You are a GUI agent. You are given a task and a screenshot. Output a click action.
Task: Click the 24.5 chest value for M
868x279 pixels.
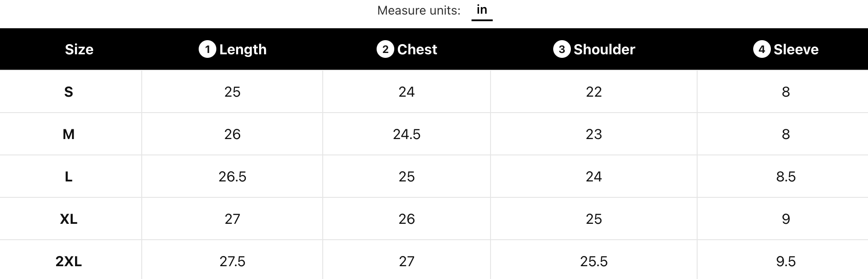point(407,134)
